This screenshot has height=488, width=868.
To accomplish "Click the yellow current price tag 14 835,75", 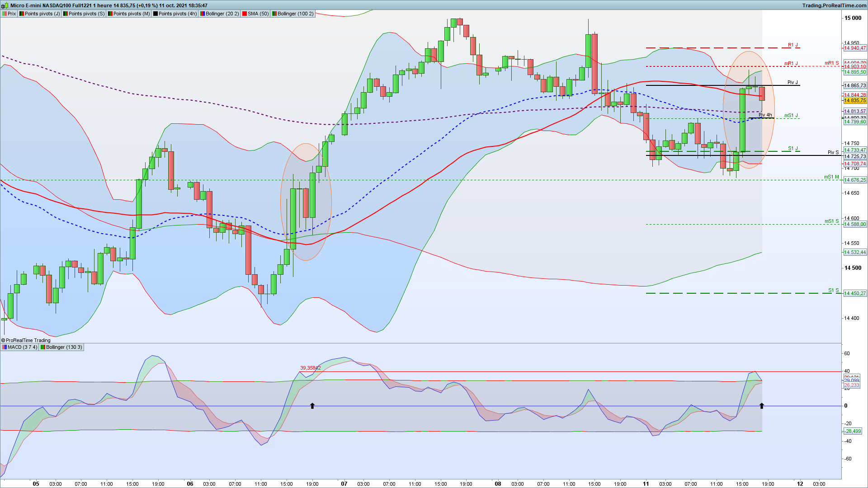I will [855, 101].
